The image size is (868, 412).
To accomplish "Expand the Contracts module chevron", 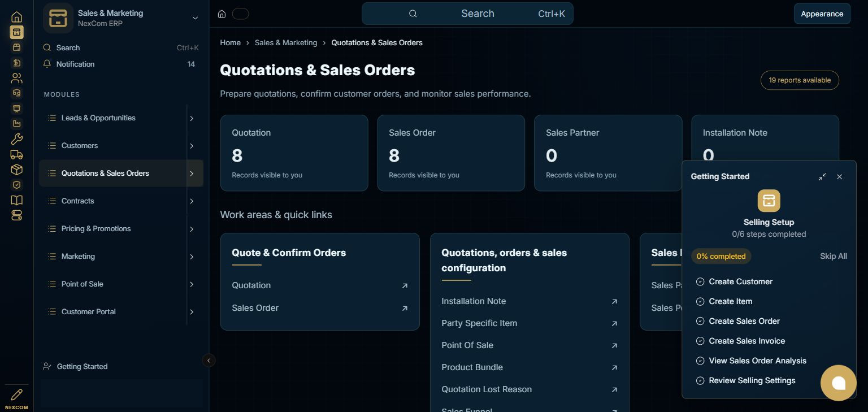I will pyautogui.click(x=192, y=201).
